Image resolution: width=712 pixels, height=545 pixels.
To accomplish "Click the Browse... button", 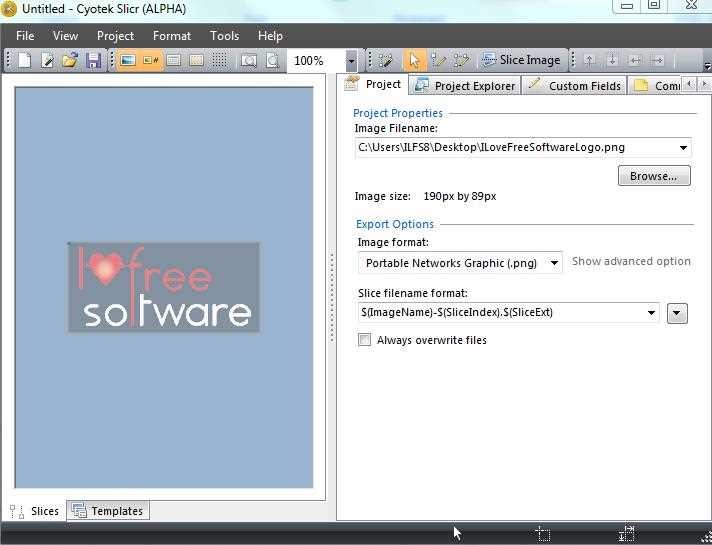I will (x=653, y=176).
